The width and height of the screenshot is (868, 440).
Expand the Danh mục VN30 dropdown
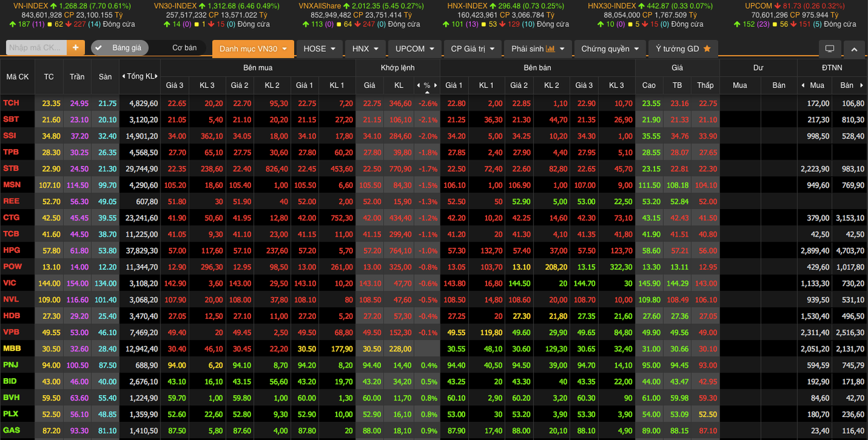[253, 49]
